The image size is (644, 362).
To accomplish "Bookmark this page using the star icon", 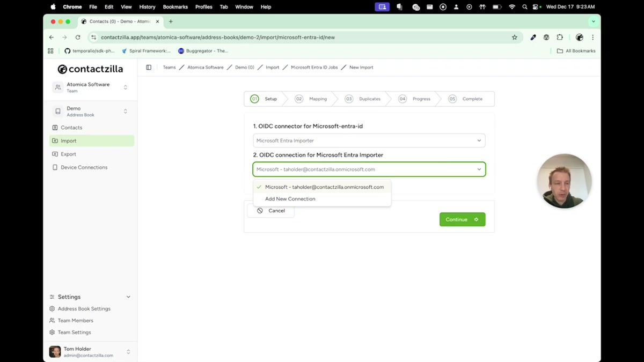I will (514, 37).
